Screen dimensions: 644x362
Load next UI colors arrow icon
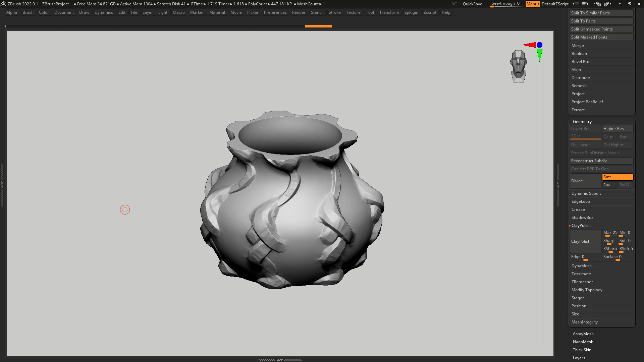[585, 4]
